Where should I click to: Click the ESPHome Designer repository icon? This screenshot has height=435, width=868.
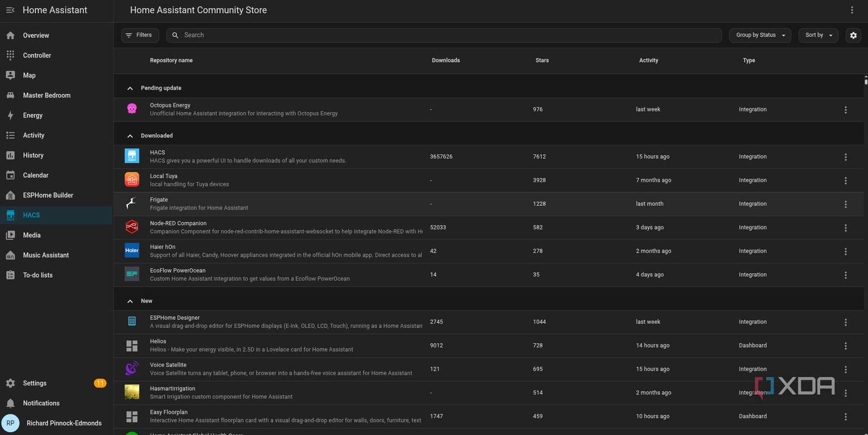tap(132, 321)
